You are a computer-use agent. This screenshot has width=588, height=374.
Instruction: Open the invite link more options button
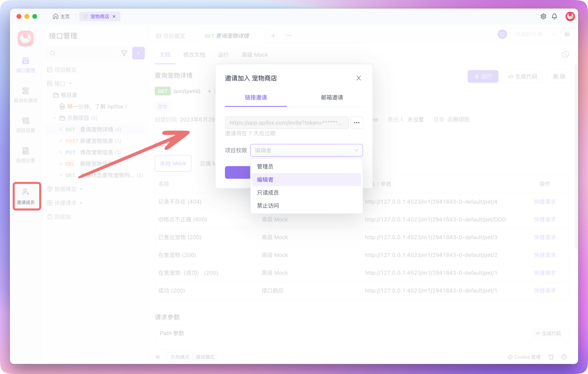click(357, 123)
